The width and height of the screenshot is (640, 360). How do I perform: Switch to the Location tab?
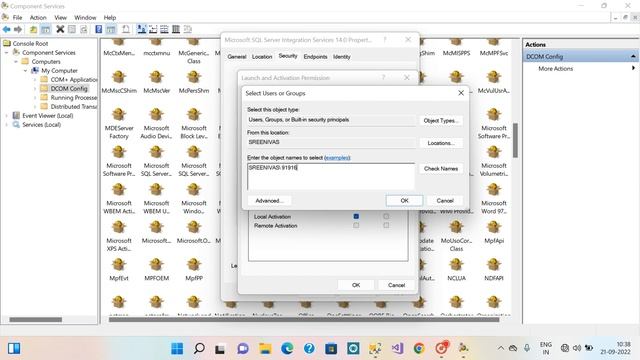[262, 57]
